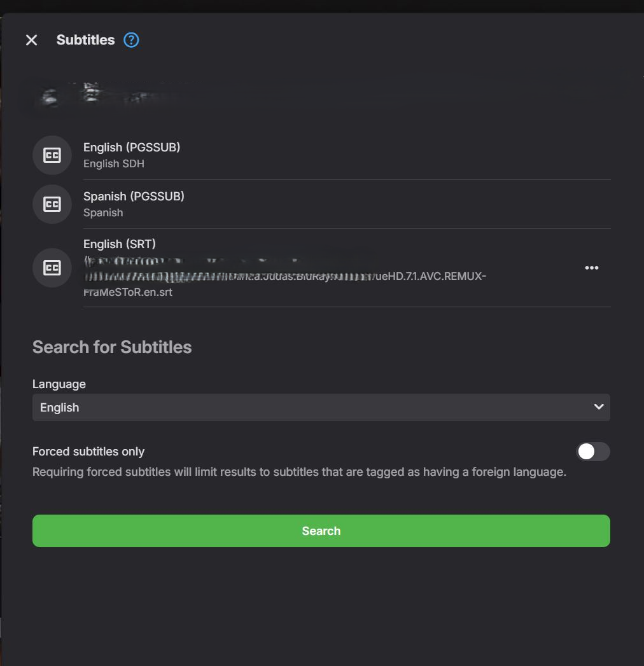This screenshot has height=666, width=644.
Task: Click the CC icon for English (PGSSUB)
Action: [52, 155]
